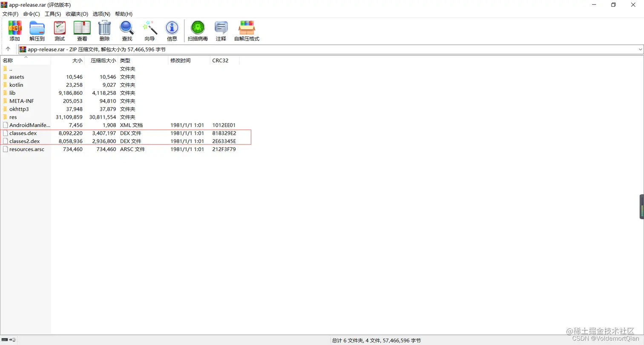Click the AndroidManifest file icon
The image size is (644, 345).
pyautogui.click(x=5, y=125)
